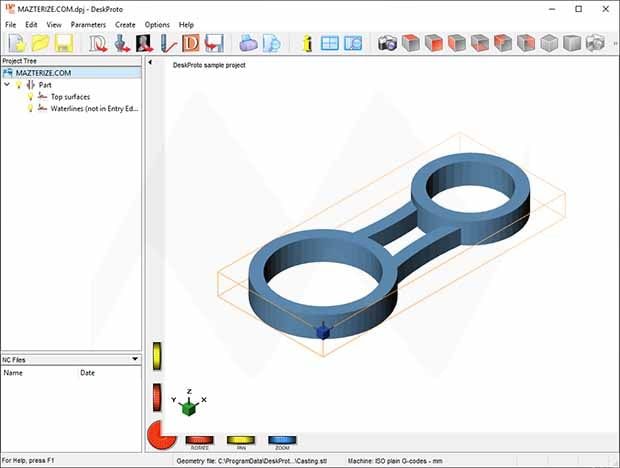Select the plain gray isometric cube view
620x468 pixels.
coord(549,43)
